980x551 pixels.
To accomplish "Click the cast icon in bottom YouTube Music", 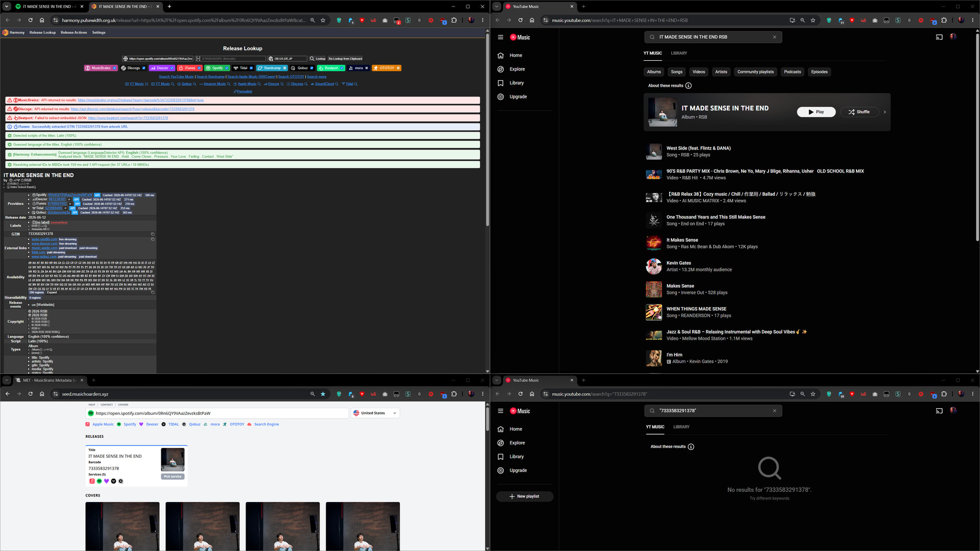I will coord(939,411).
